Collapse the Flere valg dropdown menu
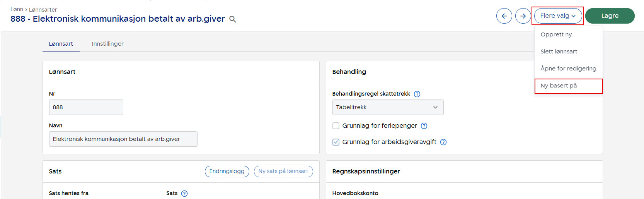 (558, 16)
